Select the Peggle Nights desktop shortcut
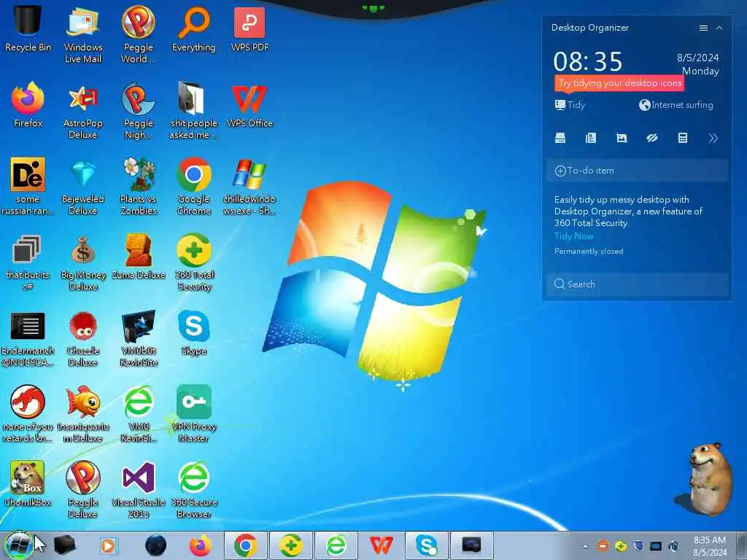This screenshot has height=560, width=747. (138, 111)
